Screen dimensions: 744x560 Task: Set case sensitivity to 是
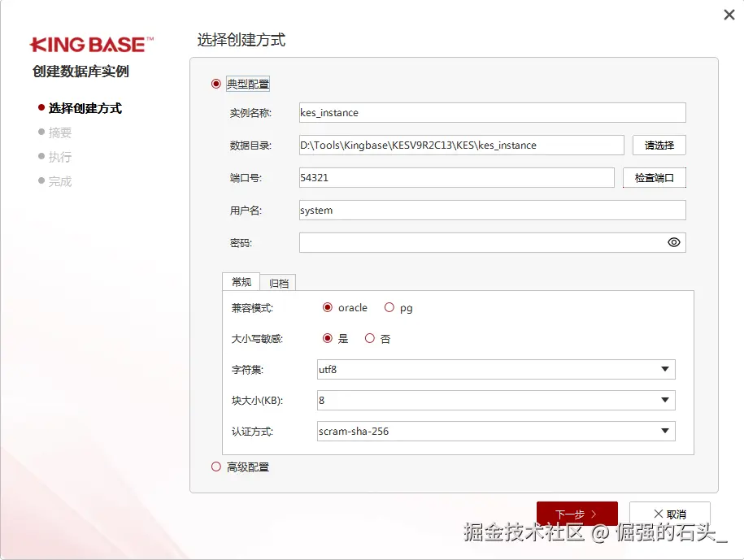(328, 338)
